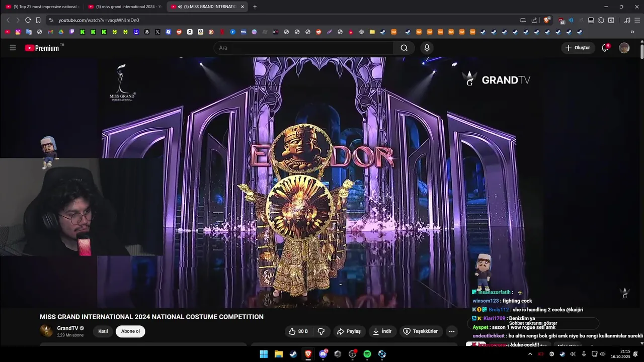Click the GrandTV channel avatar
Viewport: 644px width, 362px height.
point(46,331)
